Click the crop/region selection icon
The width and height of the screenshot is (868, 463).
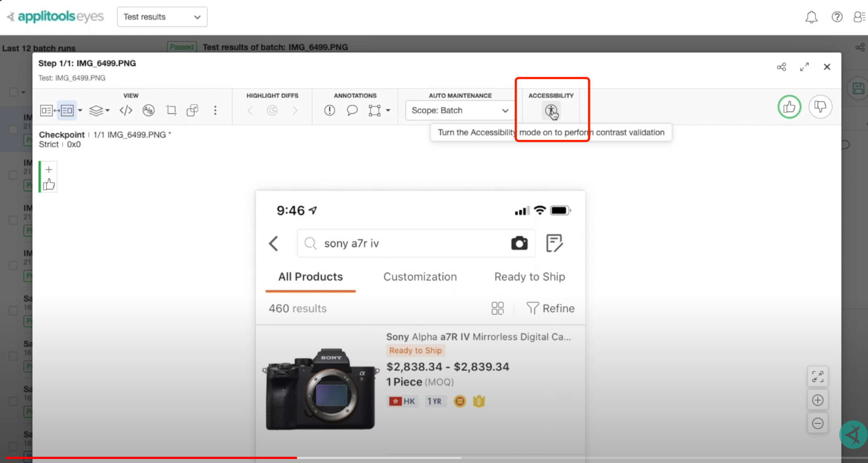click(x=171, y=110)
